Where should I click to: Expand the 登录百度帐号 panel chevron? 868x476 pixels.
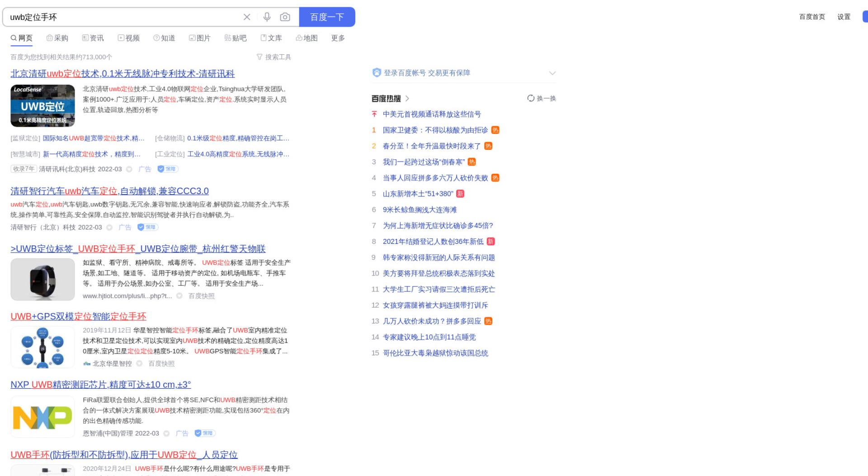[552, 73]
